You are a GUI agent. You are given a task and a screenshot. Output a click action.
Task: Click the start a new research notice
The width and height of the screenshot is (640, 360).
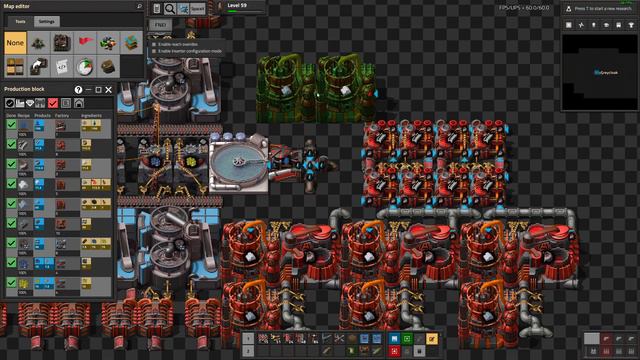tap(601, 9)
